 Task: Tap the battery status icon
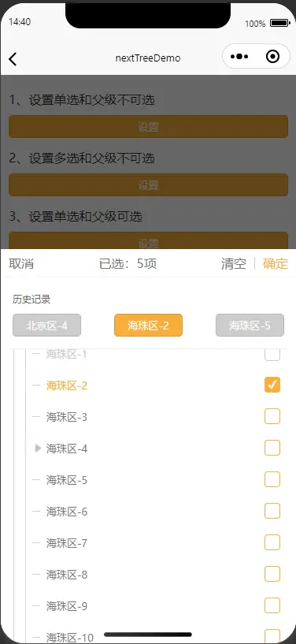click(280, 23)
